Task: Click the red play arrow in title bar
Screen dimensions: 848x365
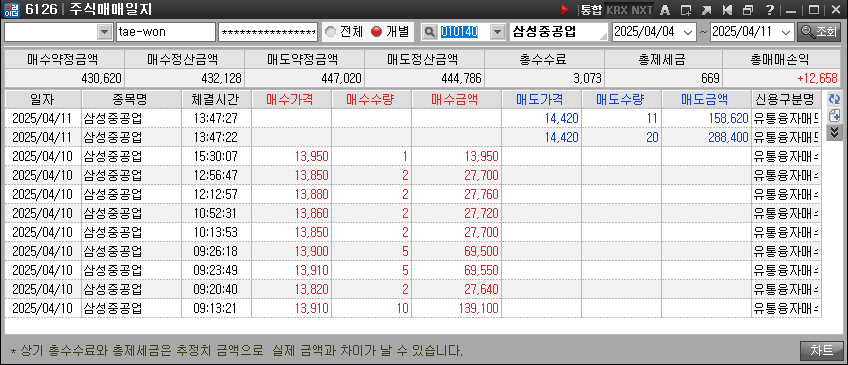Action: (565, 10)
